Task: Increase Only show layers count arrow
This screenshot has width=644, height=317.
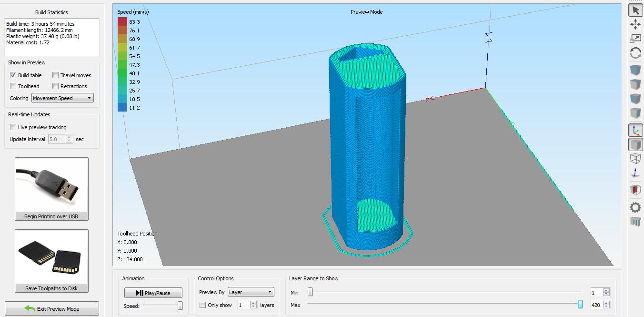Action: pos(254,303)
